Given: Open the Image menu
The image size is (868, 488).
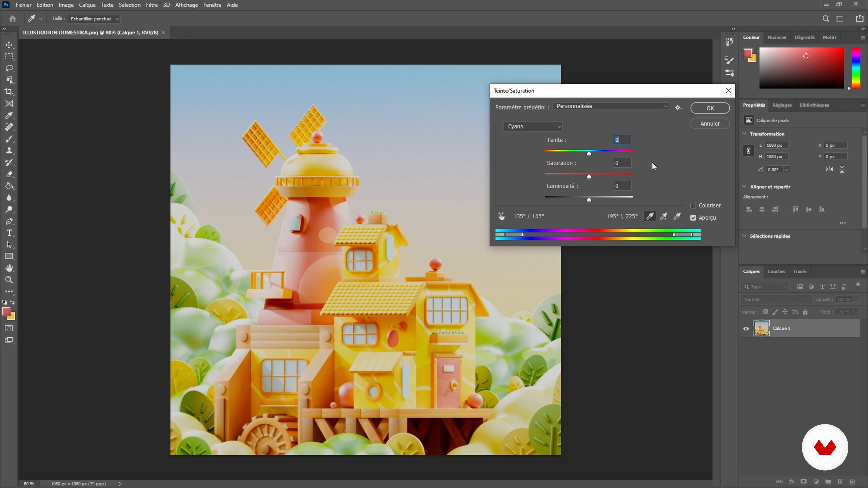Looking at the screenshot, I should pyautogui.click(x=66, y=5).
